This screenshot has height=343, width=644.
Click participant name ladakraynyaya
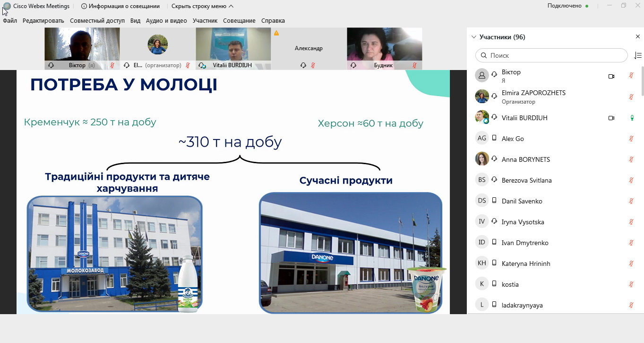tap(522, 305)
